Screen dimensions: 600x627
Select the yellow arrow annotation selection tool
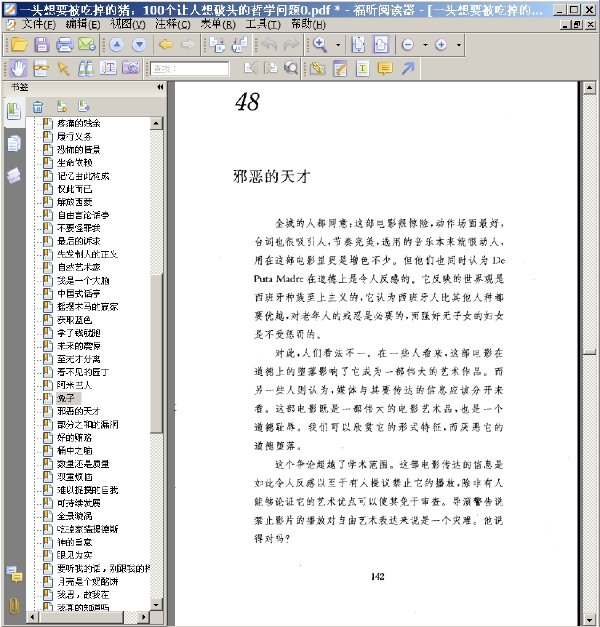[x=63, y=69]
